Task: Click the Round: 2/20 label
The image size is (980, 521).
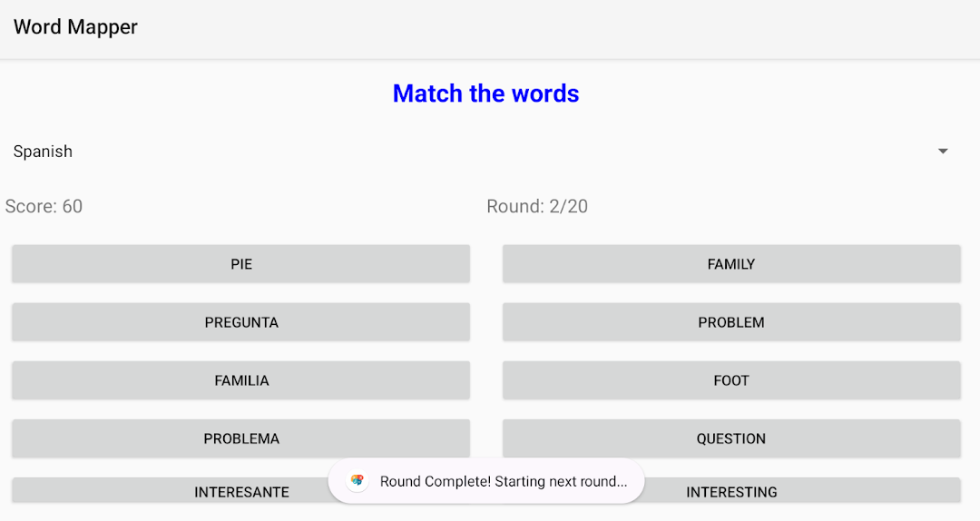Action: (x=537, y=206)
